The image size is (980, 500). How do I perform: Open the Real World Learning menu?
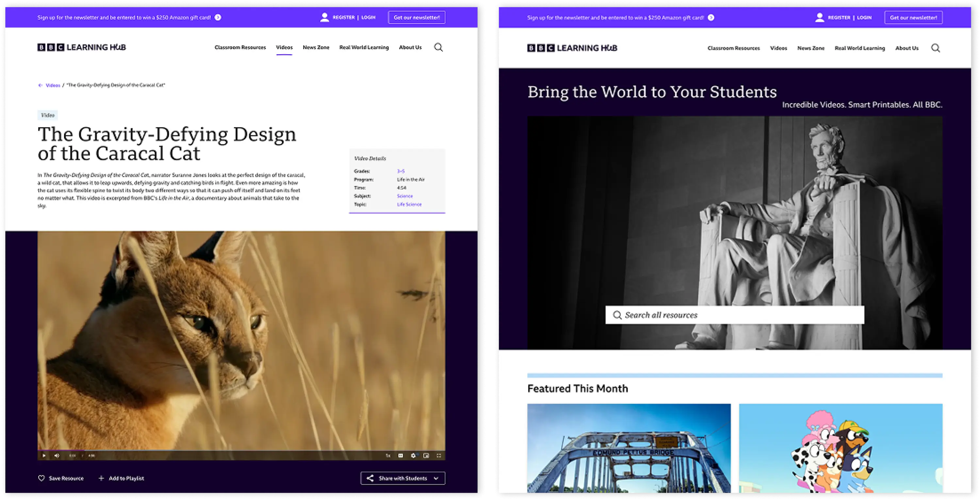click(364, 47)
